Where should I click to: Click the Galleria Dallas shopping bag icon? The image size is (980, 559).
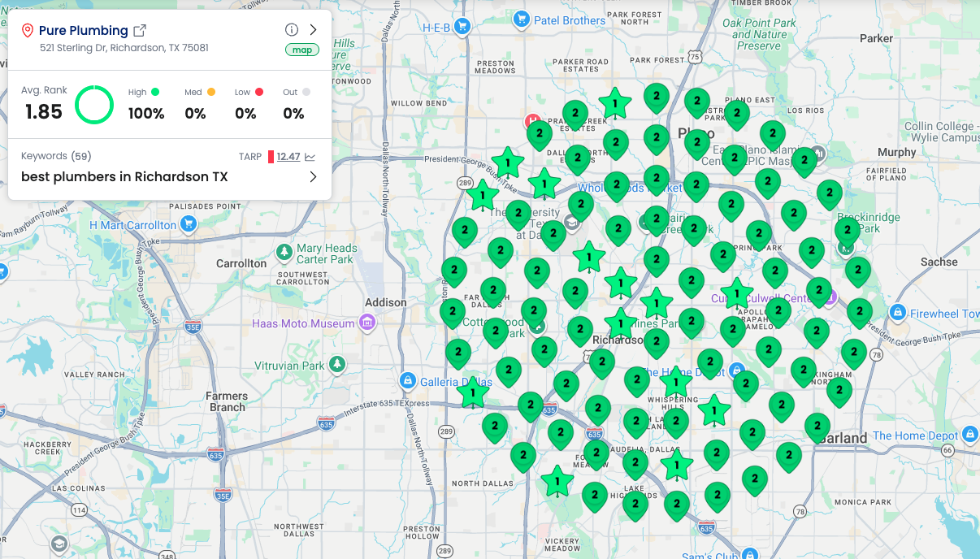(x=408, y=380)
